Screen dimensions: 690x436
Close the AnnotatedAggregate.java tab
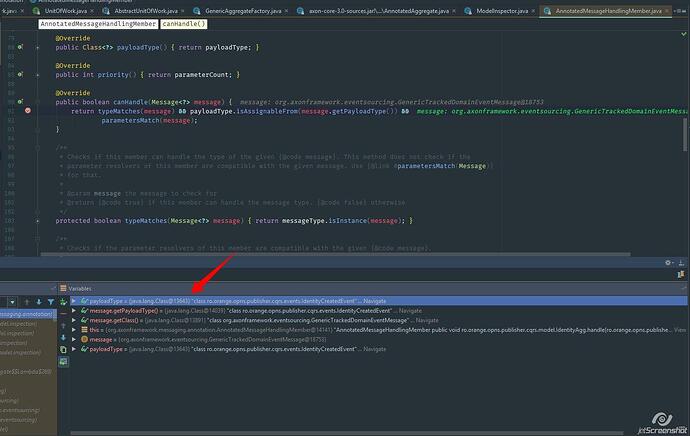[454, 11]
